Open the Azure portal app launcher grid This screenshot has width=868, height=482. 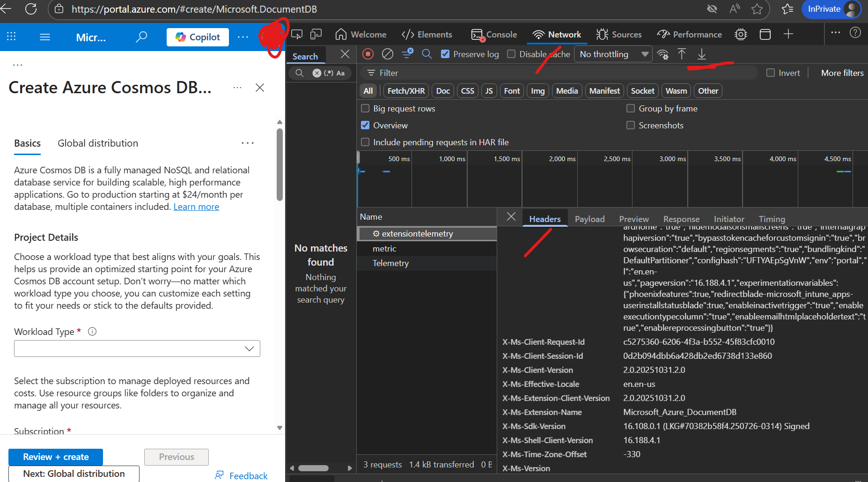coord(11,37)
